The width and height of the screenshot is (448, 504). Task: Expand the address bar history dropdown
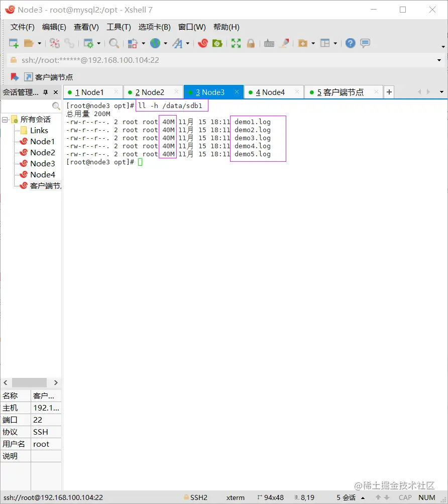click(x=439, y=60)
